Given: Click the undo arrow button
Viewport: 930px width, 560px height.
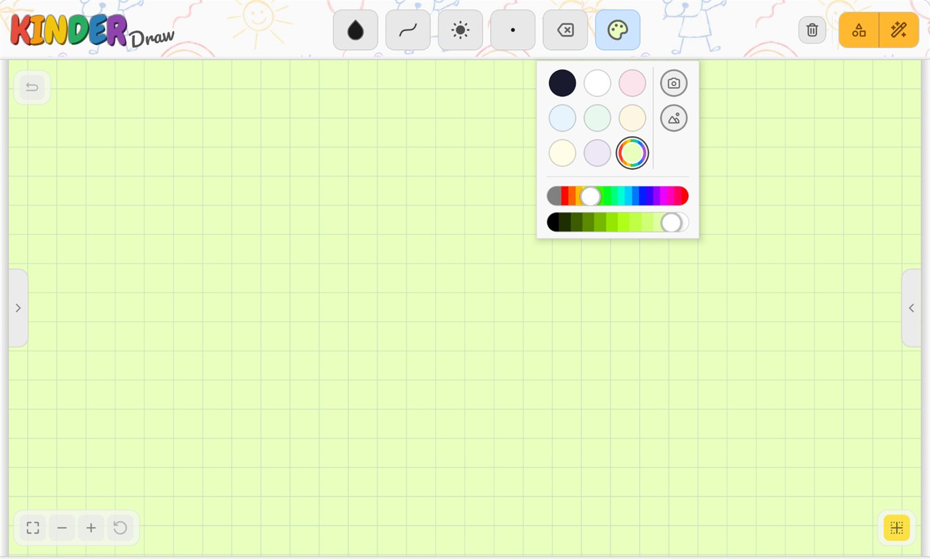Looking at the screenshot, I should pyautogui.click(x=32, y=87).
